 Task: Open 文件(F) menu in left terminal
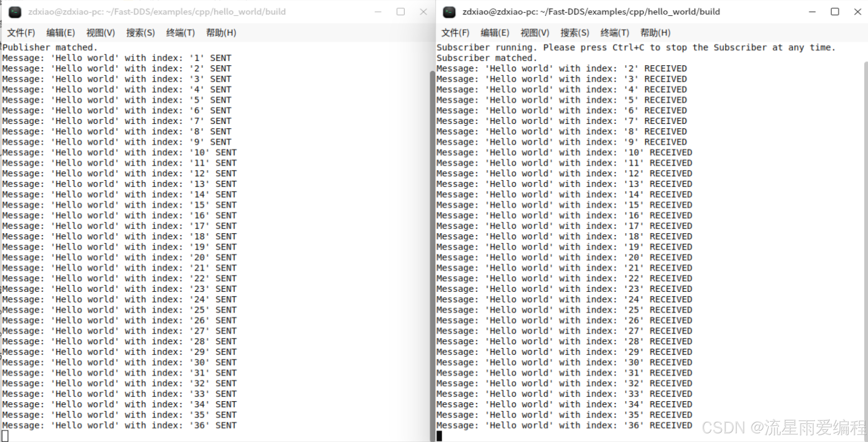click(21, 33)
